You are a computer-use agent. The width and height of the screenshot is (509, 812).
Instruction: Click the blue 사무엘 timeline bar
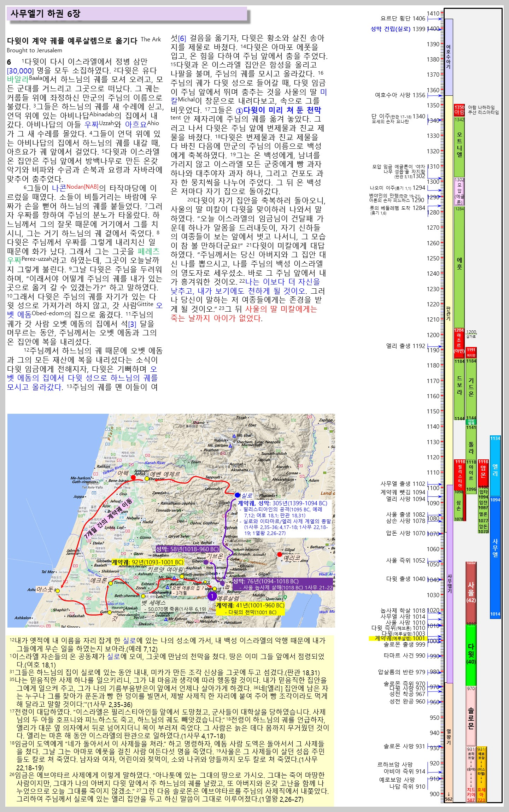(495, 557)
